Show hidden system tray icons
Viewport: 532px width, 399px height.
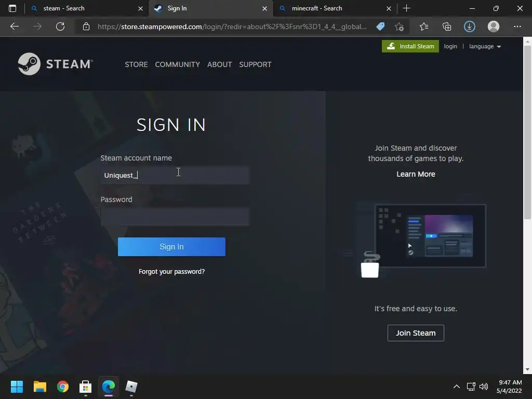point(457,387)
